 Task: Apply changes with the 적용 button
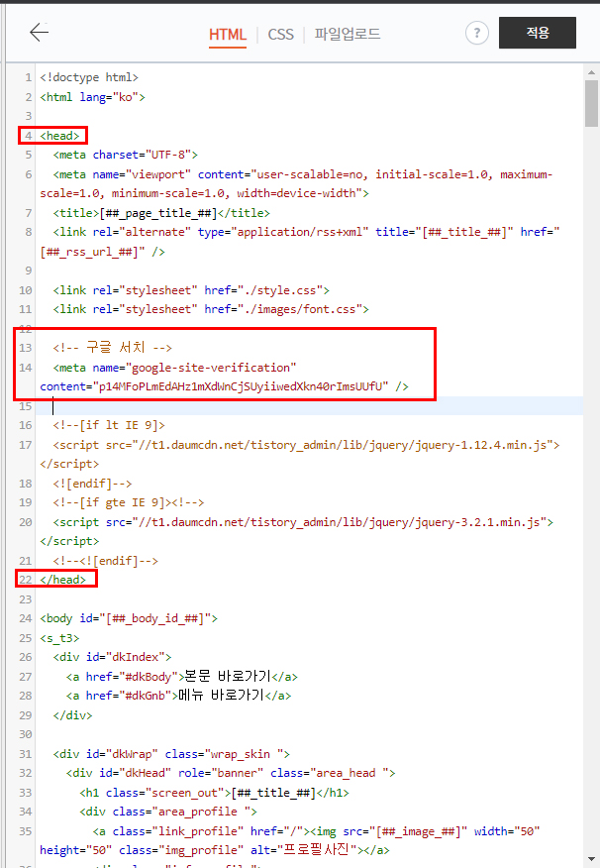pos(537,33)
